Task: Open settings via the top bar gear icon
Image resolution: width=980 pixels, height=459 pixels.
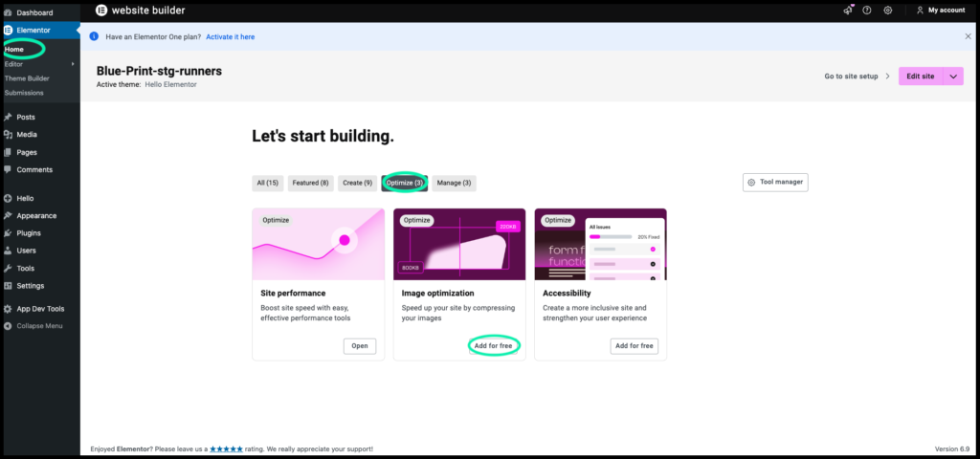Action: 888,11
